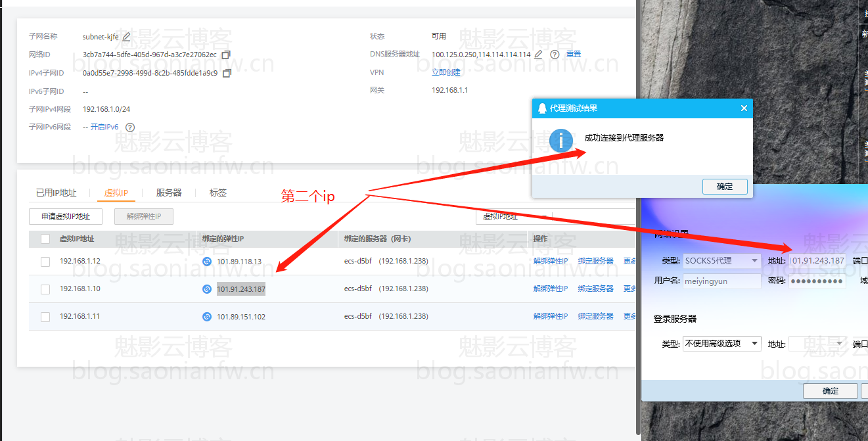Viewport: 868px width, 441px height.
Task: Switch to the 服务器 tab
Action: coord(169,193)
